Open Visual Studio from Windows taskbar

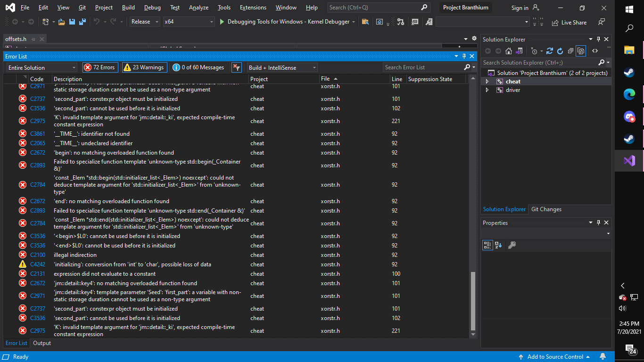629,160
